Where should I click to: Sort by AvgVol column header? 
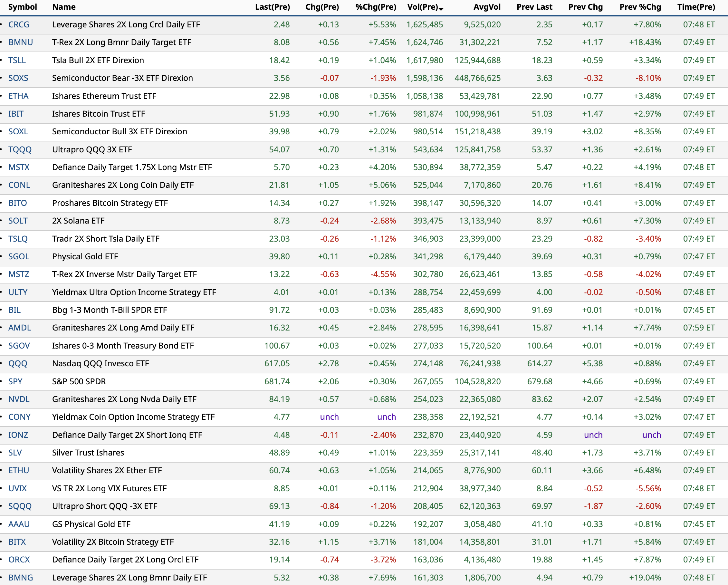(x=487, y=7)
